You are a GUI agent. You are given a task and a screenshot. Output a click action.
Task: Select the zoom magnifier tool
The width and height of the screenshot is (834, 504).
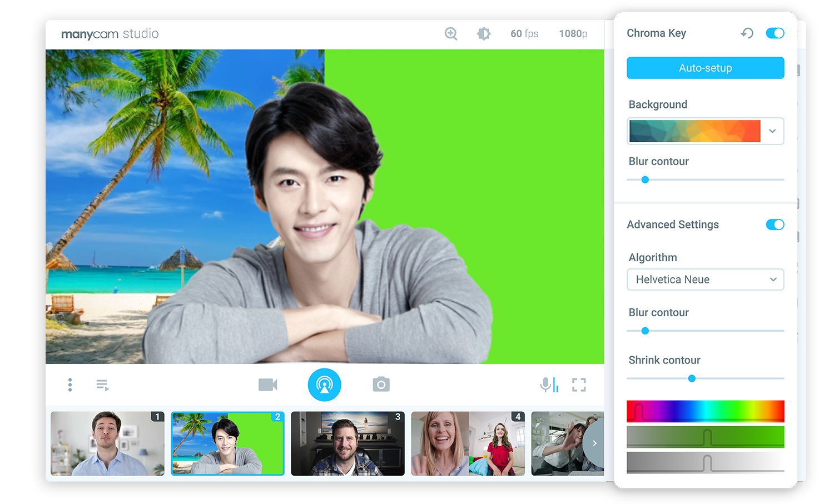coord(451,34)
